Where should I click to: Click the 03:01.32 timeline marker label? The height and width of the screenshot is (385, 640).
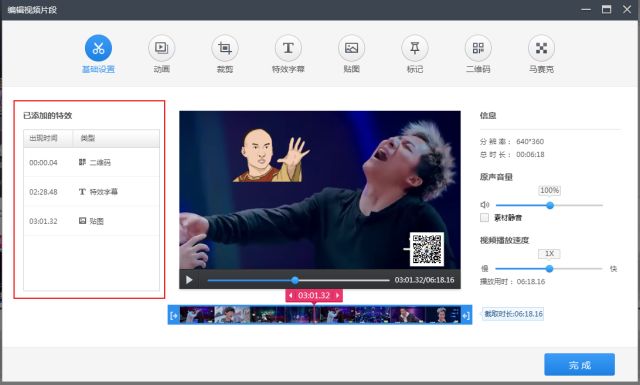click(314, 295)
